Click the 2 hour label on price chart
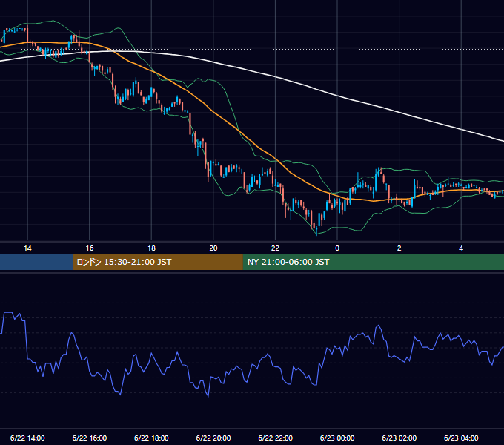Screen dimensions: 504x445 pos(399,248)
